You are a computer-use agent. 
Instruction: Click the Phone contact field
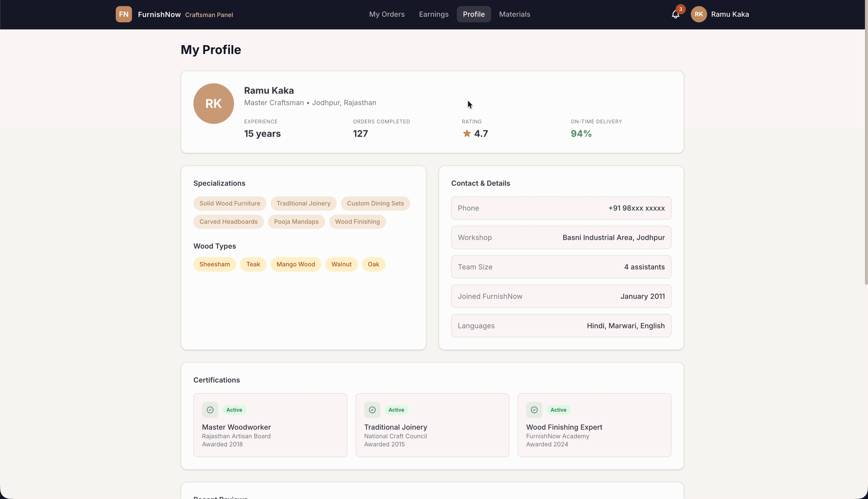tap(561, 208)
